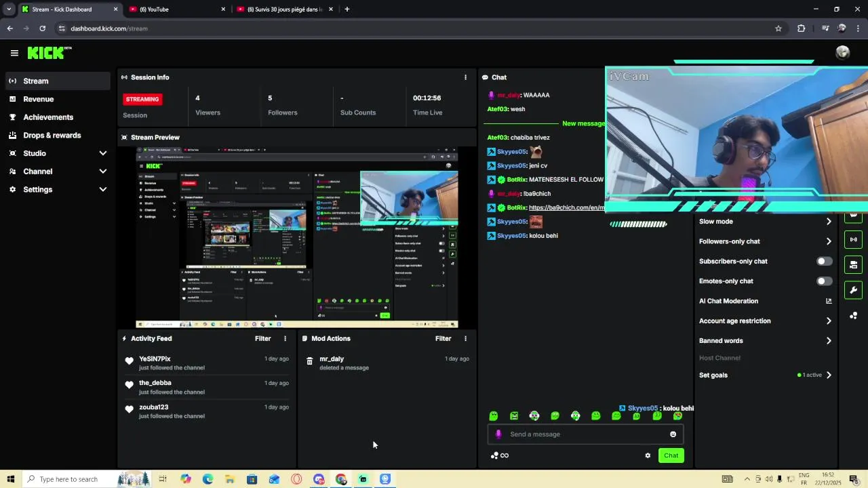This screenshot has height=488, width=868.
Task: Open Set goals panel
Action: coord(765,375)
